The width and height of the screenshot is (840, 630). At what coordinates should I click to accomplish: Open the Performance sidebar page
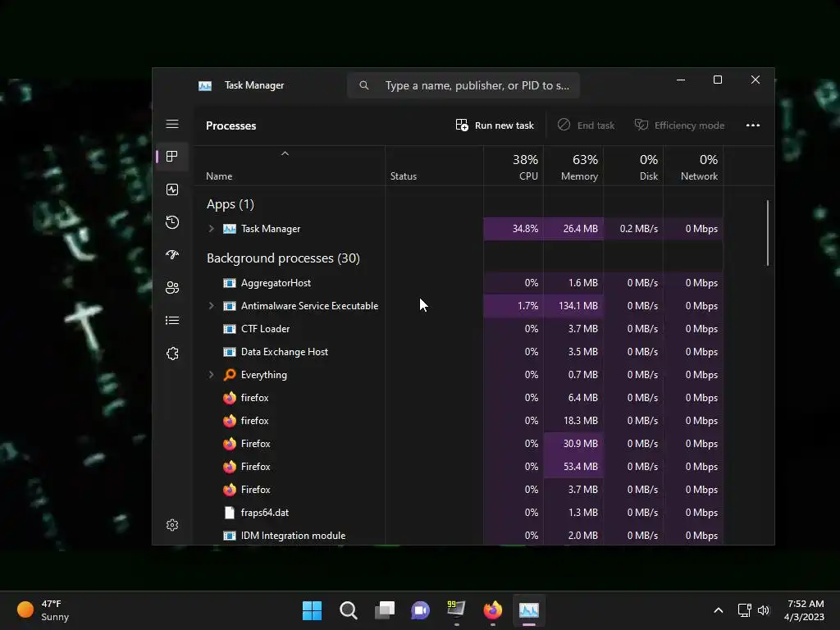172,189
